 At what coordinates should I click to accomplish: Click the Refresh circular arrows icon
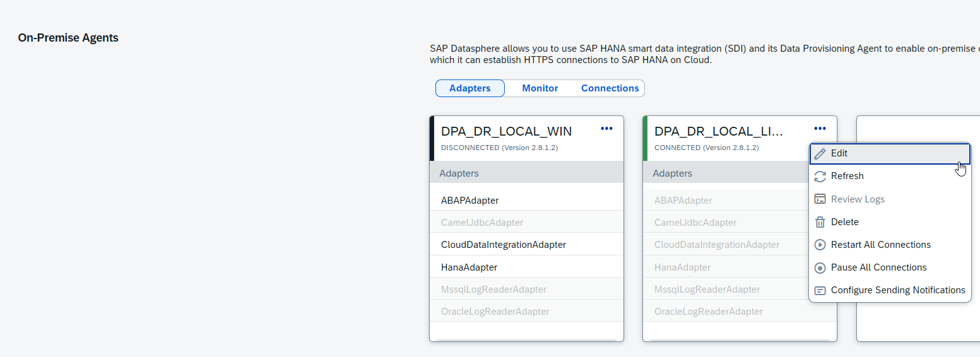tap(820, 177)
